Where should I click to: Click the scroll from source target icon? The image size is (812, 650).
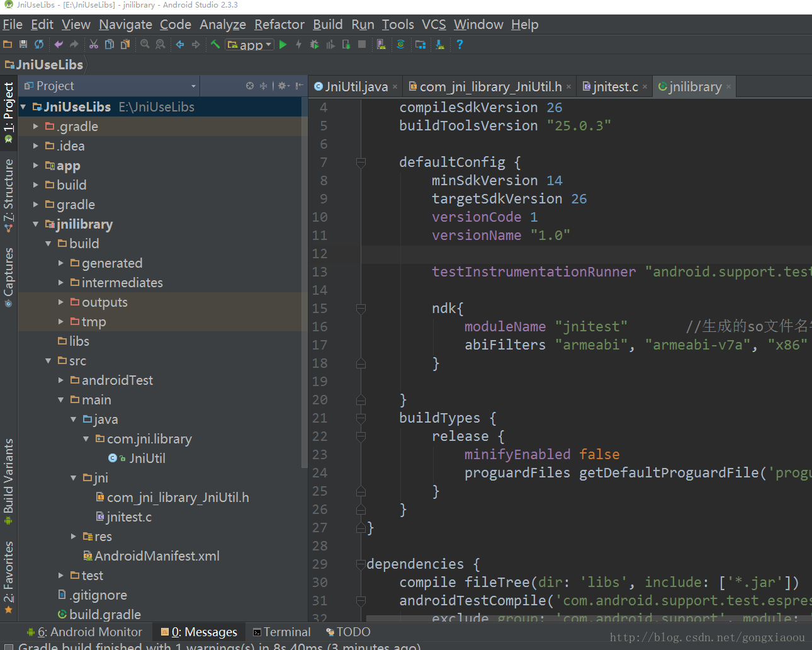tap(250, 86)
